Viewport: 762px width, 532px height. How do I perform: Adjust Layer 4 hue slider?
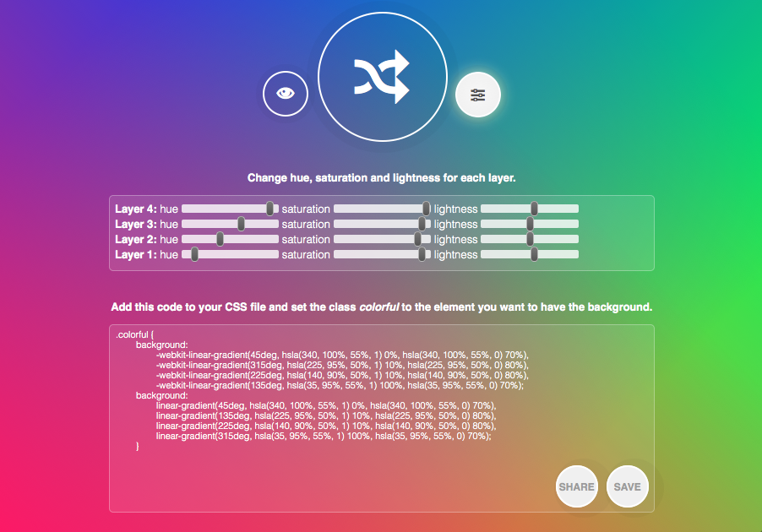[230, 209]
